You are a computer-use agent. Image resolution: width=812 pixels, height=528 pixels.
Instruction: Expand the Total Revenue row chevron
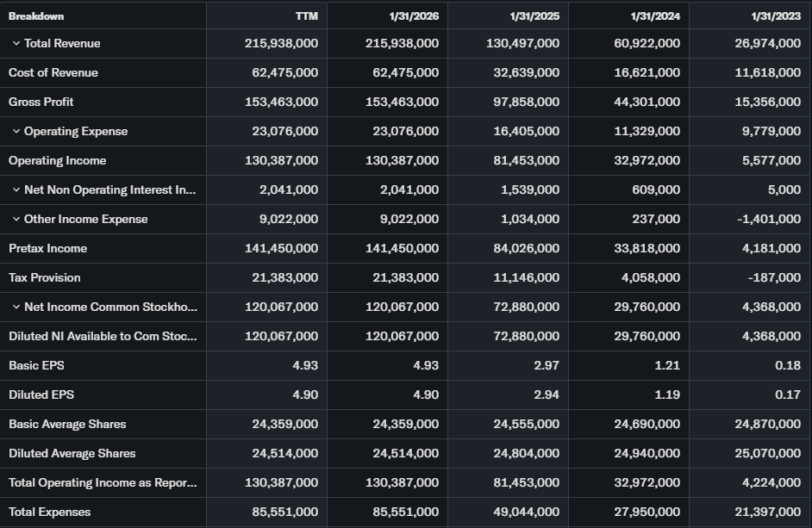click(x=16, y=44)
